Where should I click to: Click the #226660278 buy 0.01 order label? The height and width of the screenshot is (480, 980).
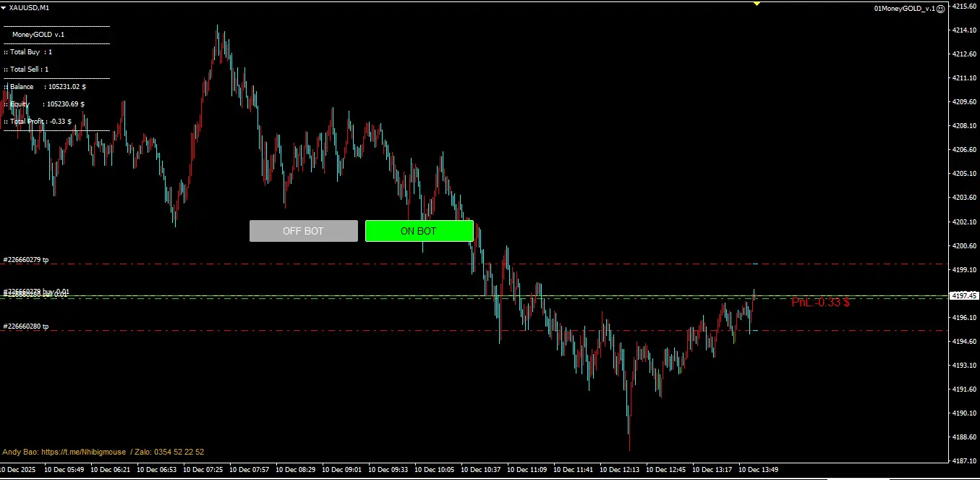coord(36,291)
